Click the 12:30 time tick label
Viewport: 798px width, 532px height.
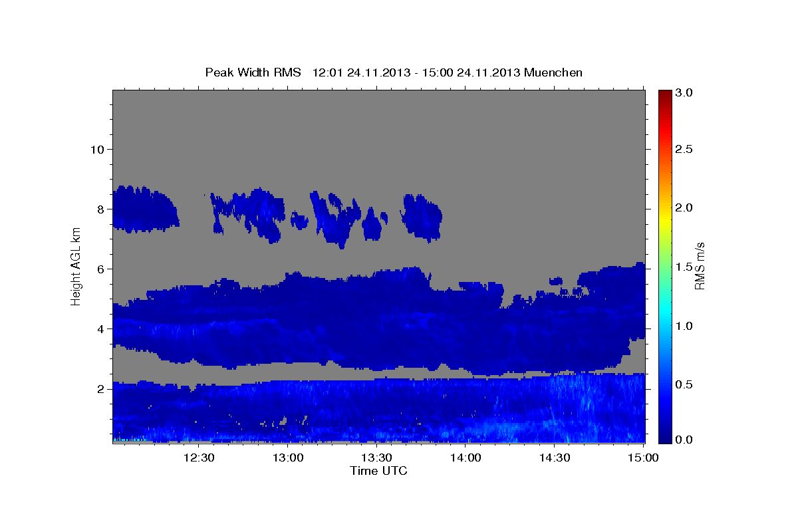point(199,458)
